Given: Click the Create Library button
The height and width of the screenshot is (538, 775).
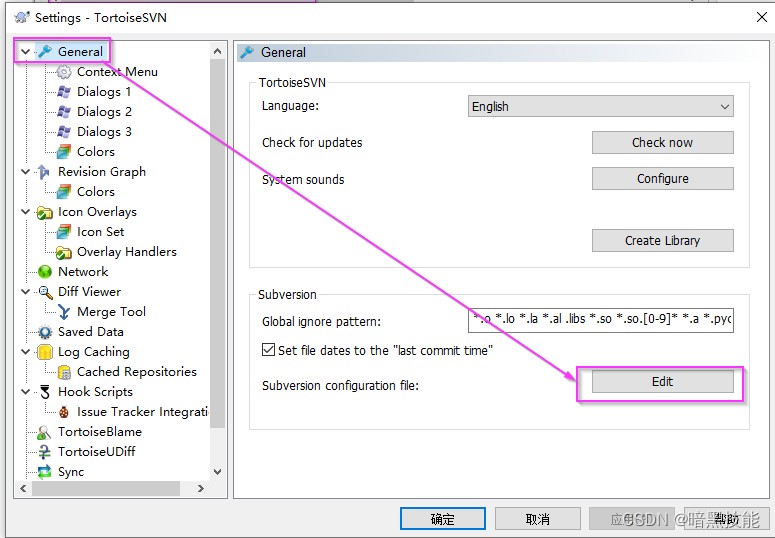Looking at the screenshot, I should (x=663, y=240).
